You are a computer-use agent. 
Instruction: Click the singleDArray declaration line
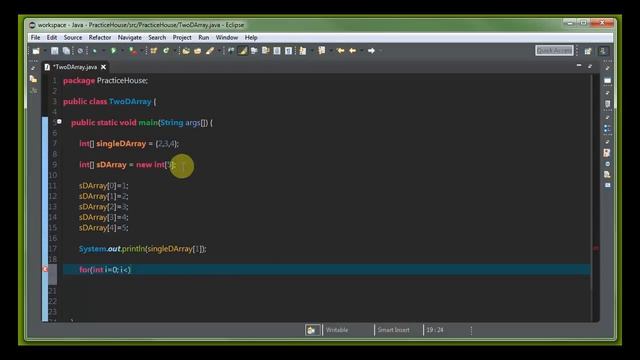click(129, 144)
